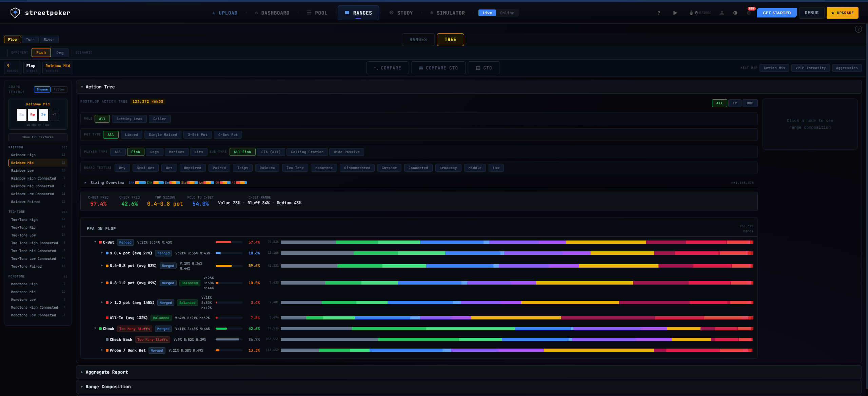868x396 pixels.
Task: Select Two-Tone Paired in the texture sidebar
Action: (x=26, y=266)
